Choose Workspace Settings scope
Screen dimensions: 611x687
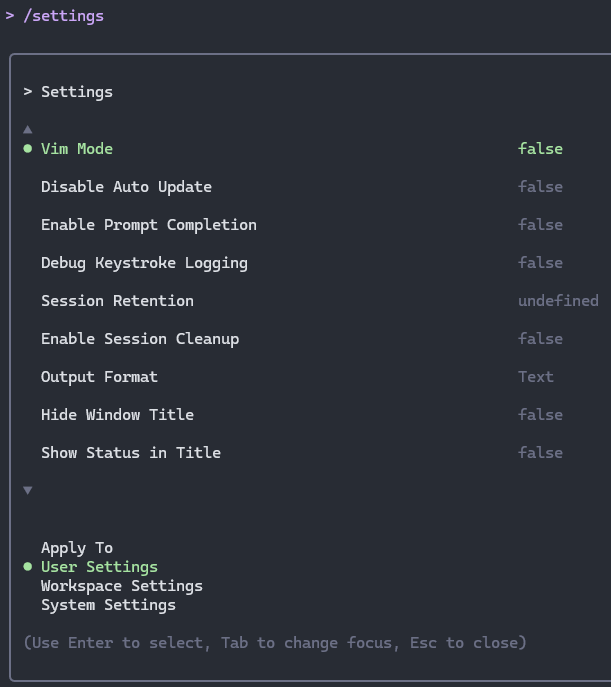tap(121, 586)
